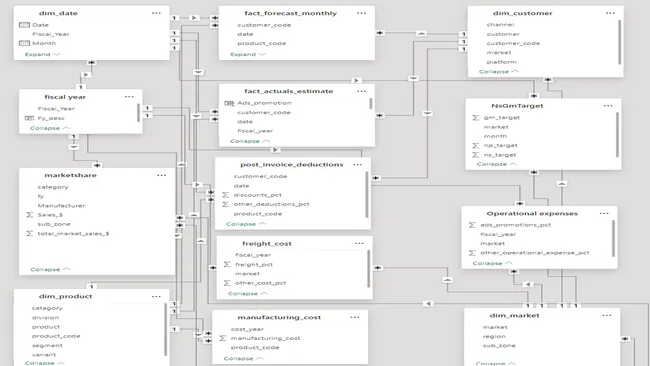Click sigma icon beside other_deductions_pct

click(x=226, y=204)
